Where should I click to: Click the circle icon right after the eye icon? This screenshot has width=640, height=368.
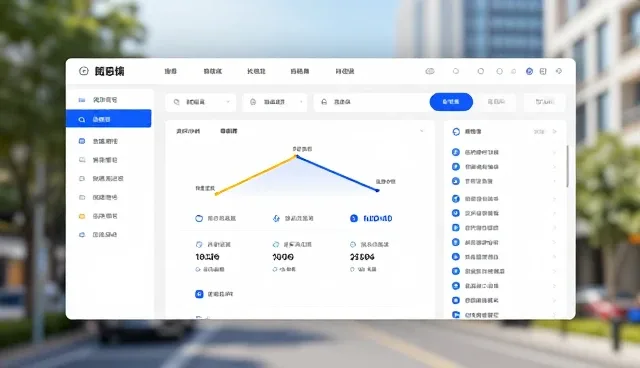tap(456, 71)
